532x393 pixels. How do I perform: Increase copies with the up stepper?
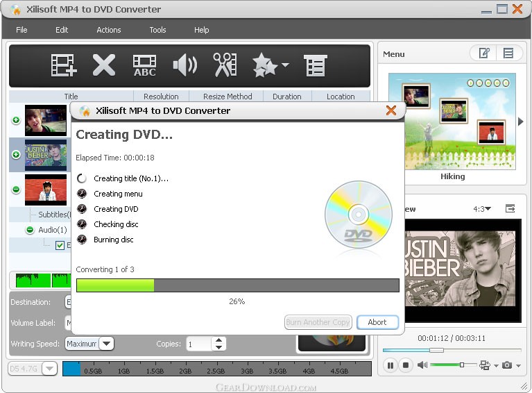219,340
